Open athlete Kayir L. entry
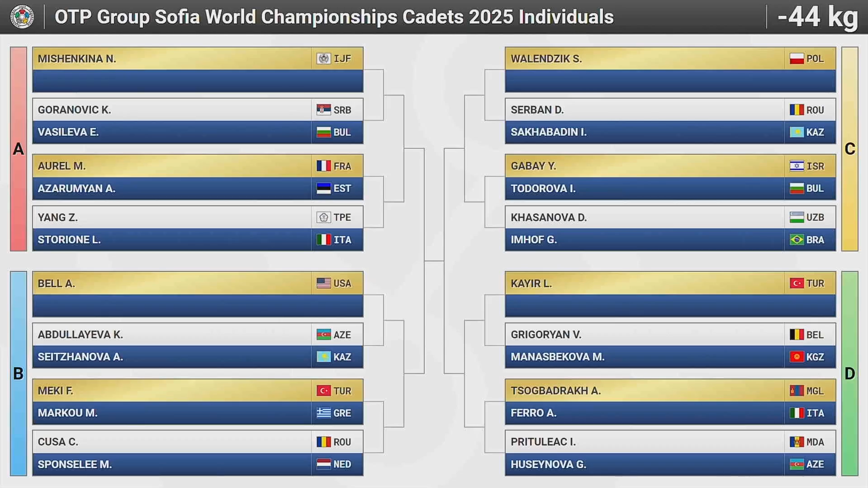The image size is (868, 488). 645,284
